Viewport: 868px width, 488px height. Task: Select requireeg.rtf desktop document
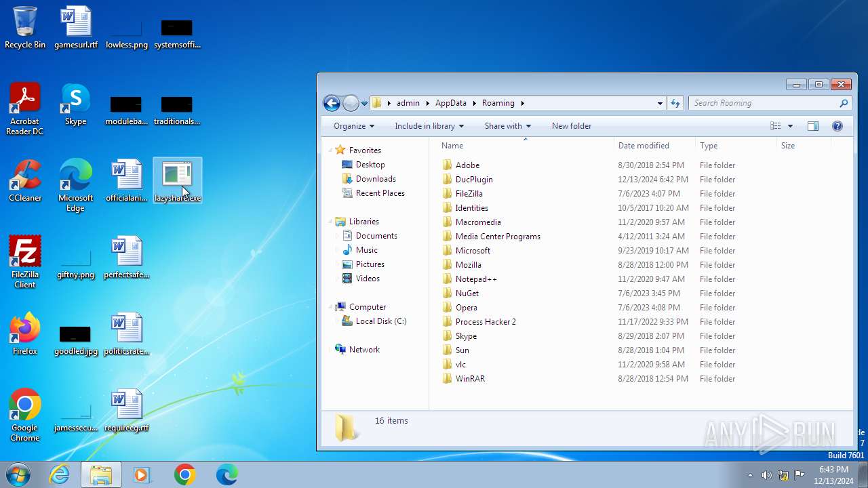(127, 411)
